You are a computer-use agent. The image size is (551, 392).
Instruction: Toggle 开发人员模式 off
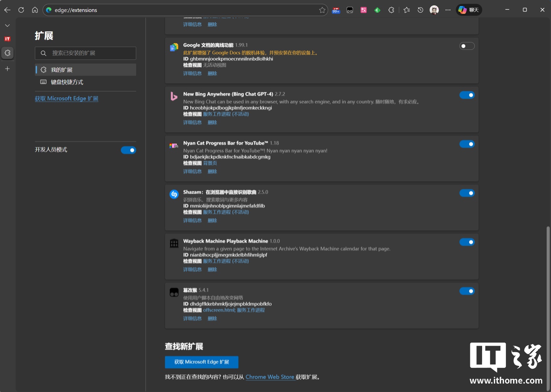pos(129,150)
